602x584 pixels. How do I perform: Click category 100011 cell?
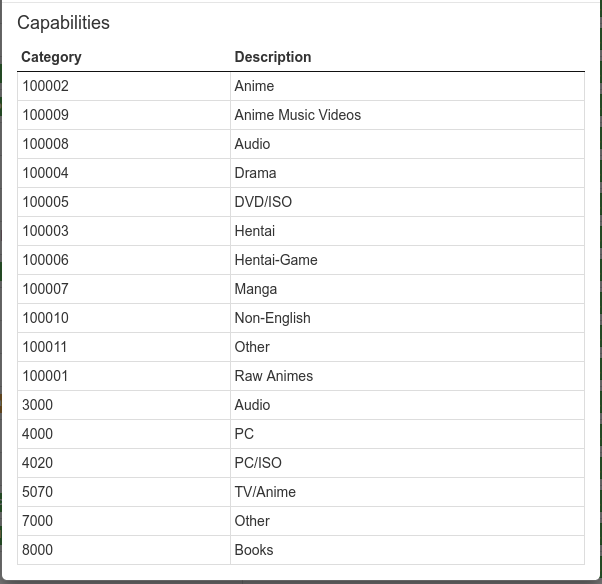point(46,347)
